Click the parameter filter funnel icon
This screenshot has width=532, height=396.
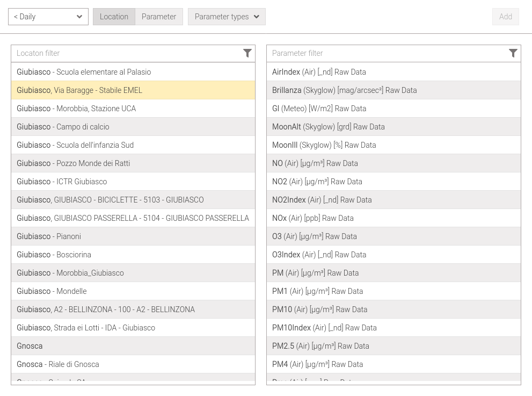[x=513, y=53]
